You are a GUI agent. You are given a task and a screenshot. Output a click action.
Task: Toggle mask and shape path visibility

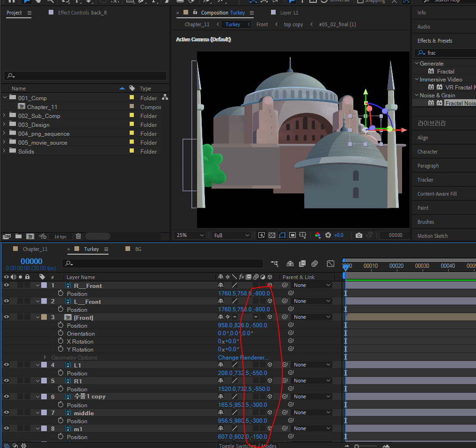pos(282,235)
